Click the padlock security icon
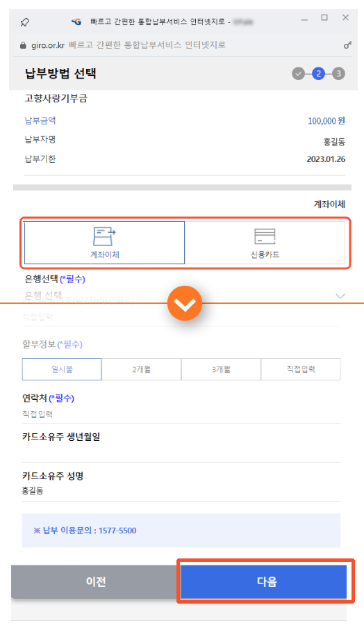The image size is (364, 637). [23, 45]
